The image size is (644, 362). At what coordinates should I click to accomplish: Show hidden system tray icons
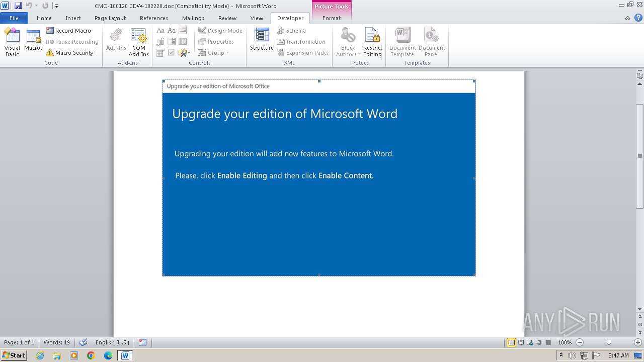click(561, 355)
